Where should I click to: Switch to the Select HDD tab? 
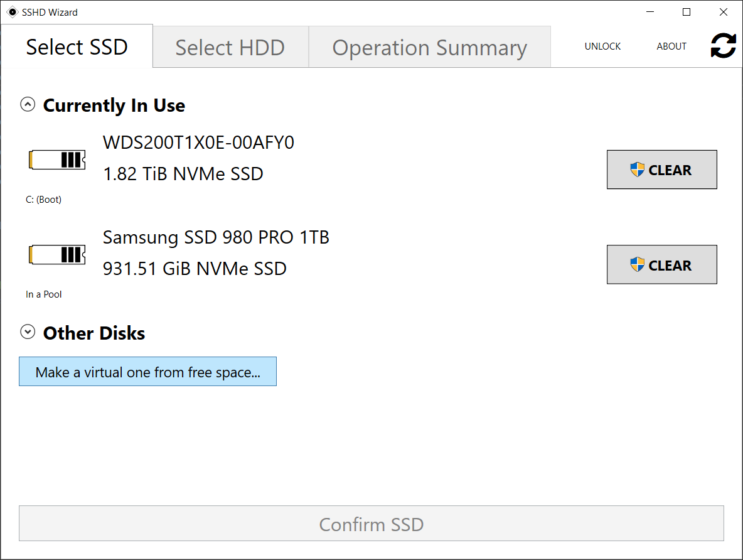tap(230, 47)
